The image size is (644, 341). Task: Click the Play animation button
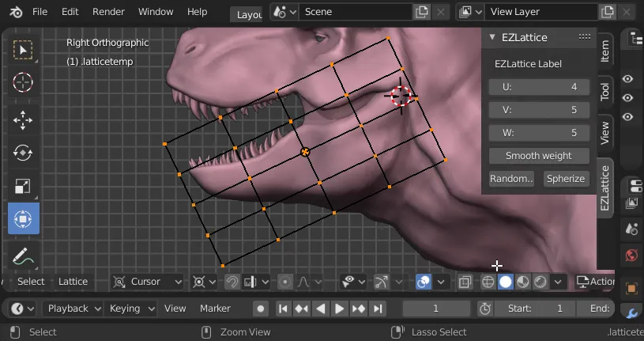(x=339, y=309)
